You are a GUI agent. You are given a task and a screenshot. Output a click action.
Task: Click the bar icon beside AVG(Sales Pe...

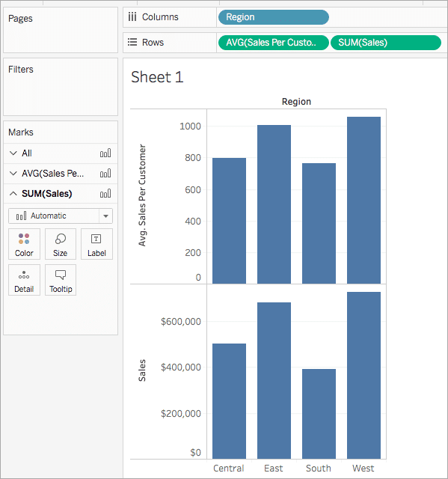tap(105, 174)
